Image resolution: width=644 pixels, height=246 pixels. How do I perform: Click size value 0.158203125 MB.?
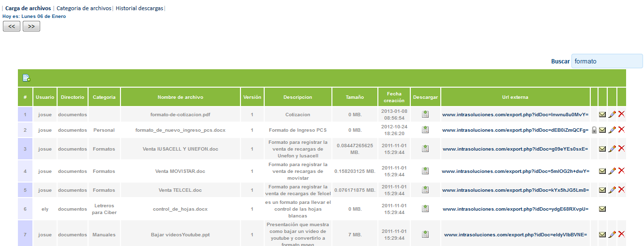tap(355, 171)
